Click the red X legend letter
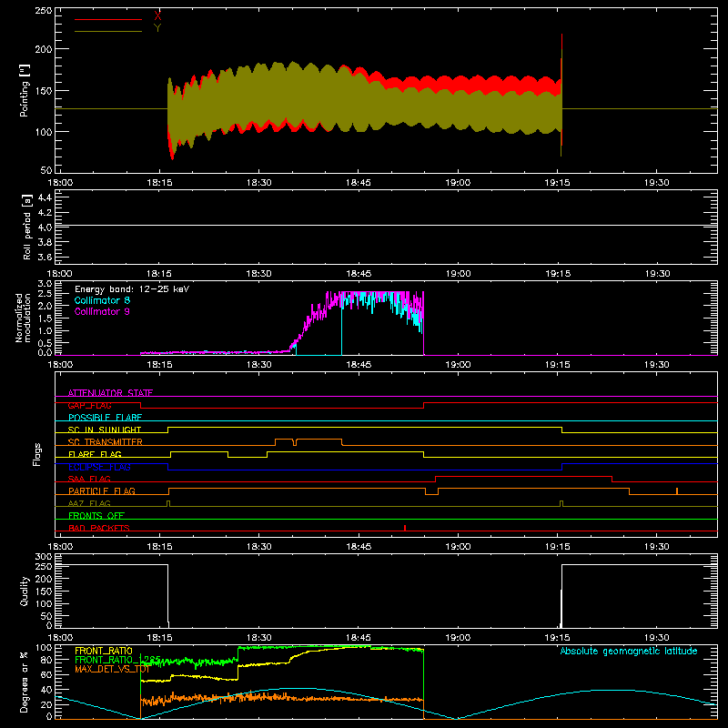The image size is (728, 728). (157, 16)
